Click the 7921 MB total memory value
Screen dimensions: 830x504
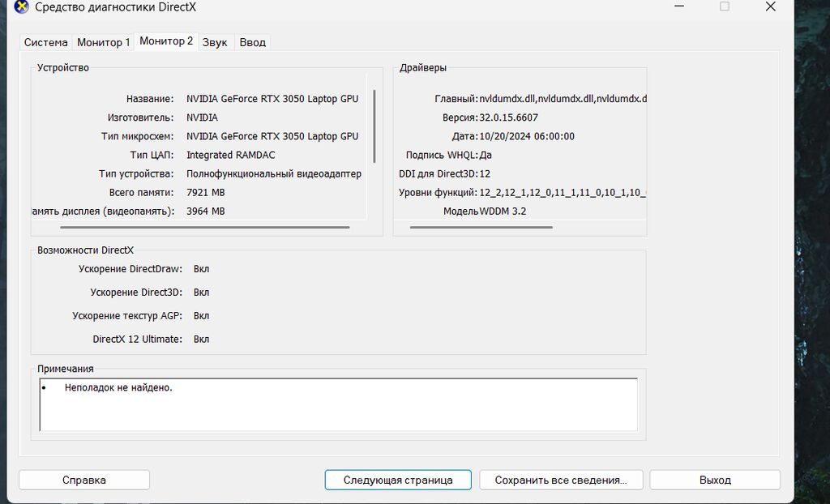click(x=205, y=193)
